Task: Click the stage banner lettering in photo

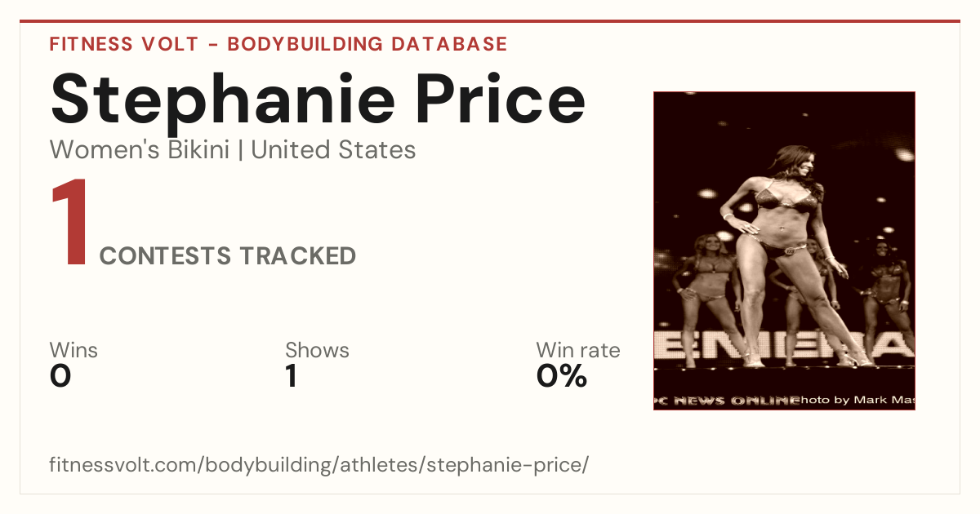Action: click(784, 345)
